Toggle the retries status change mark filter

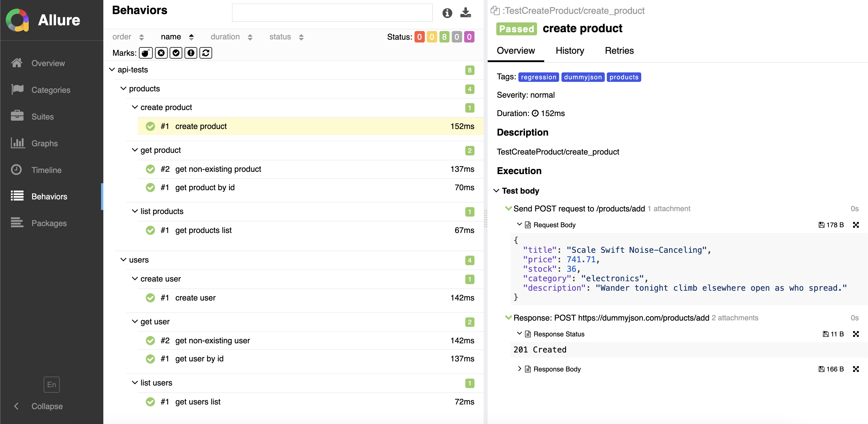tap(206, 53)
